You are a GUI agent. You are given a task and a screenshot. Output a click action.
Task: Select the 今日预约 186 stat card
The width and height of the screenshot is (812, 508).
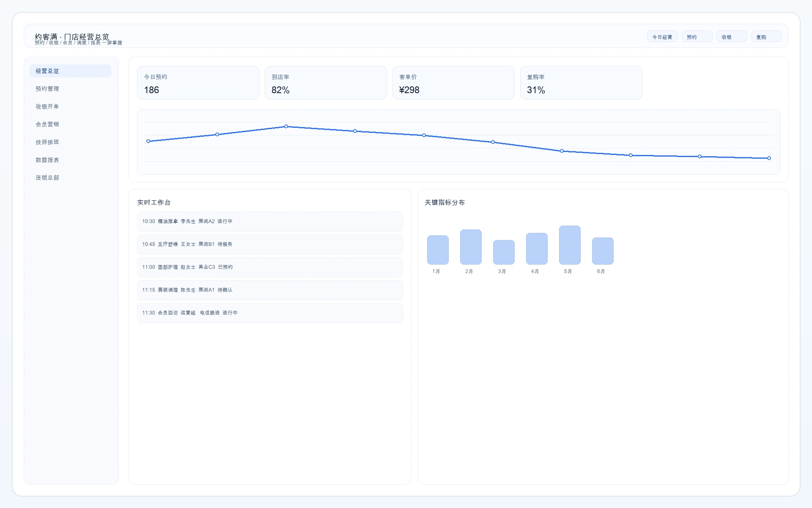(198, 83)
